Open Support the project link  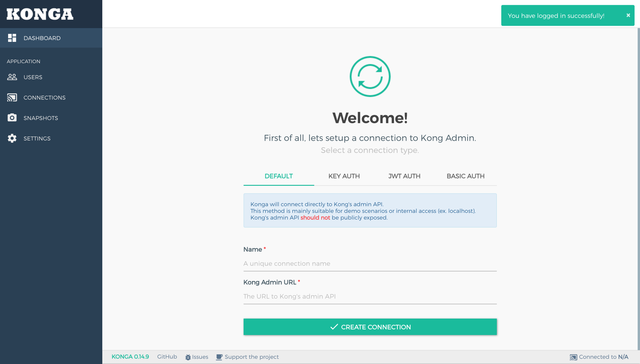pyautogui.click(x=248, y=357)
